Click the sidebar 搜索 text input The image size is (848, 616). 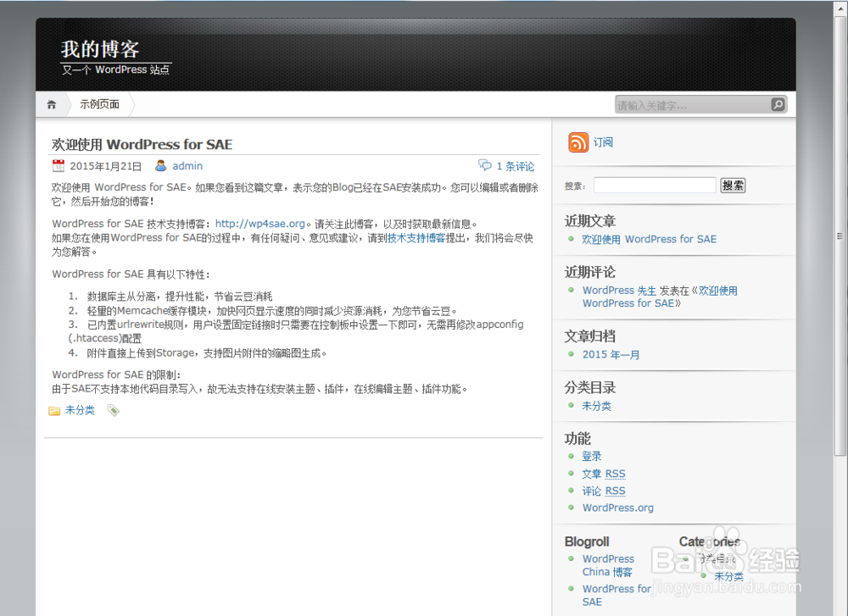coord(655,186)
